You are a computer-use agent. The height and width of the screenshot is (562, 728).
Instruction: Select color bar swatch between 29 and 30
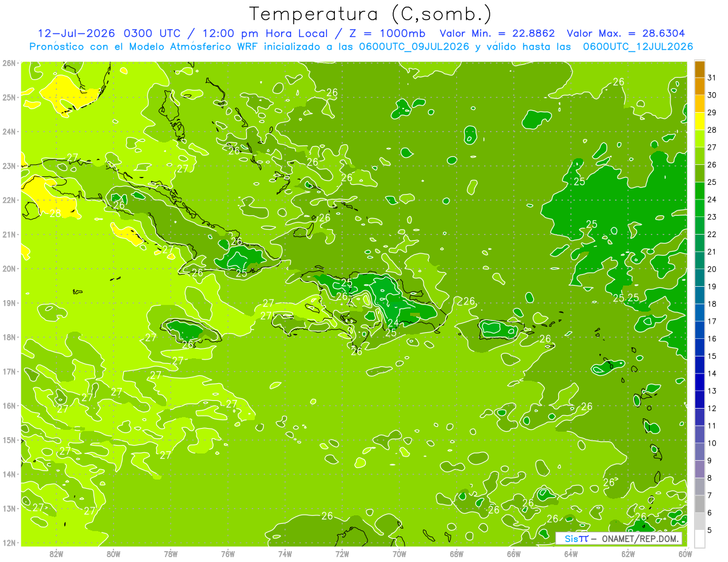point(699,104)
